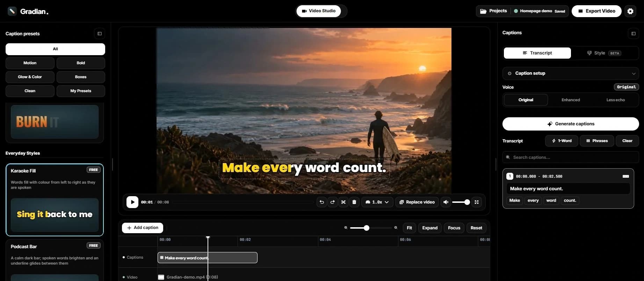Filter presets by Motion
This screenshot has height=281, width=644.
point(30,63)
